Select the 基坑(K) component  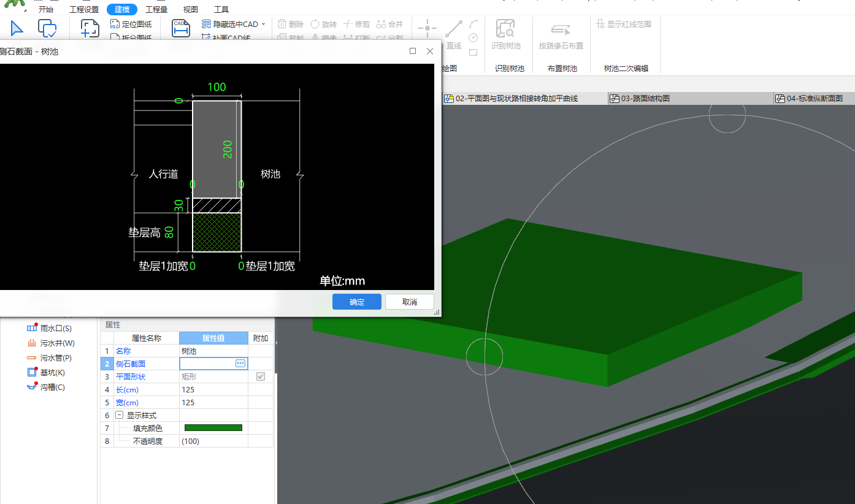click(46, 373)
